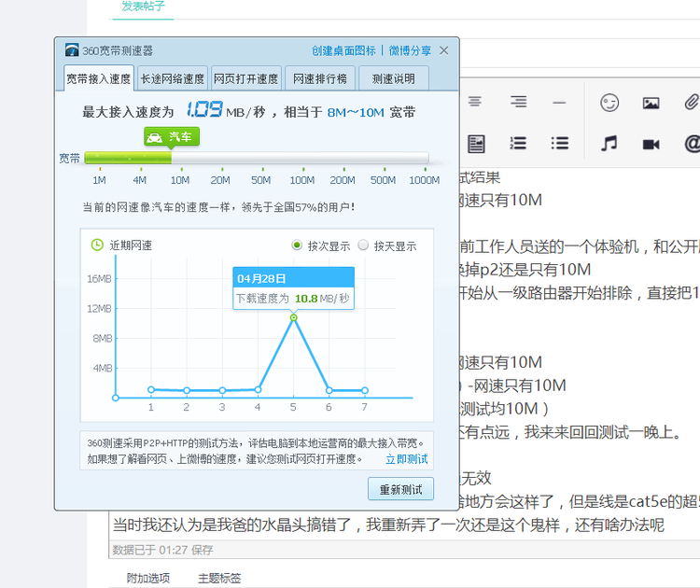Click the @ mention icon
The height and width of the screenshot is (588, 700).
(692, 144)
